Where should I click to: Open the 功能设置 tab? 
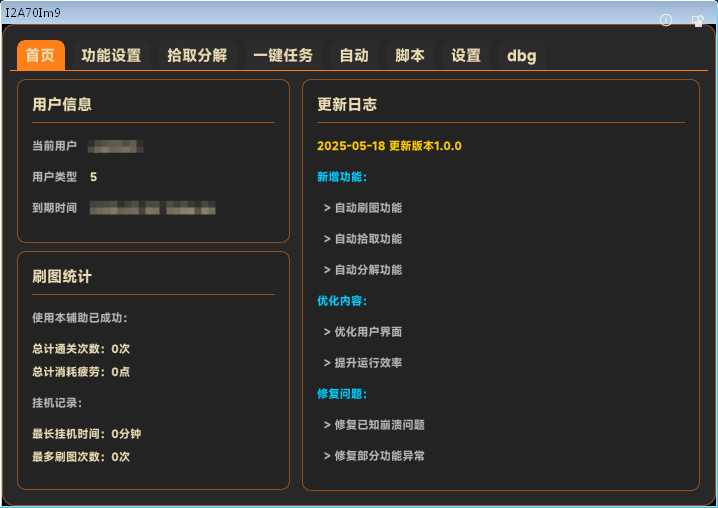[x=111, y=56]
